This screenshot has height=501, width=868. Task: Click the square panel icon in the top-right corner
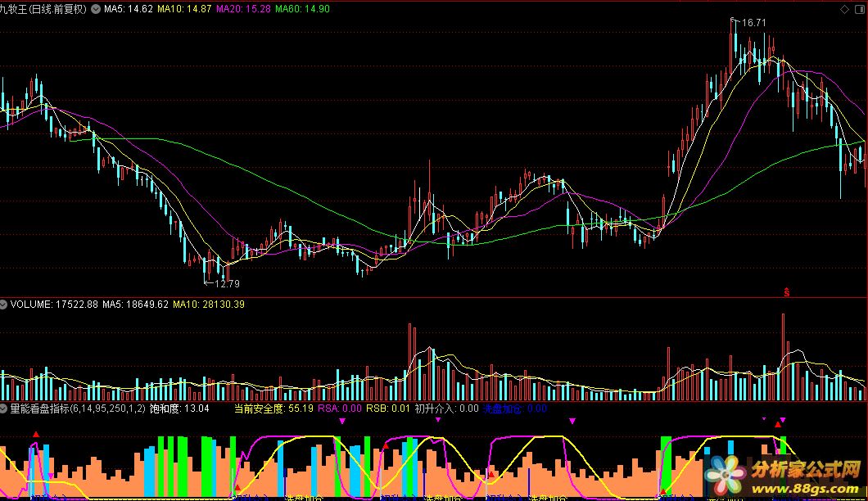860,9
